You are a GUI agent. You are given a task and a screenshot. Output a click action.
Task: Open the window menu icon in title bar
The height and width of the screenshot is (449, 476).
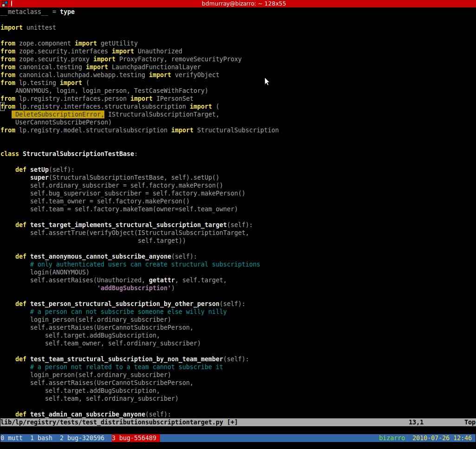(x=5, y=4)
